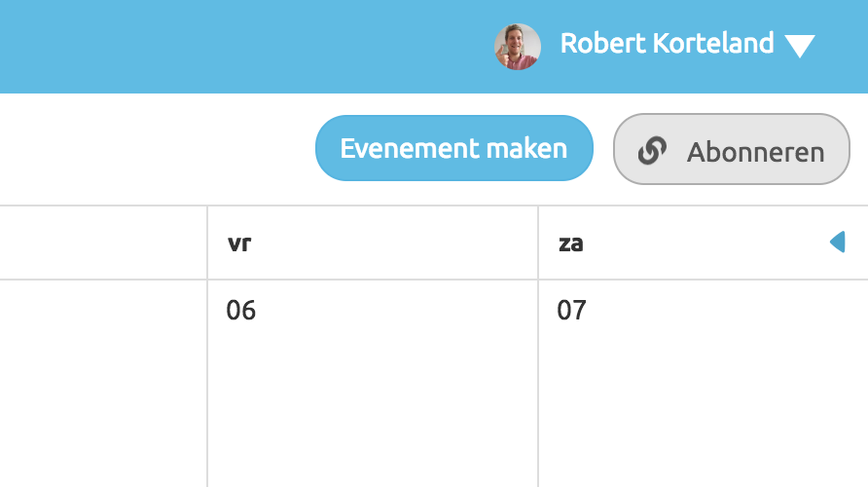Click the date number 06
The width and height of the screenshot is (868, 487).
click(240, 311)
